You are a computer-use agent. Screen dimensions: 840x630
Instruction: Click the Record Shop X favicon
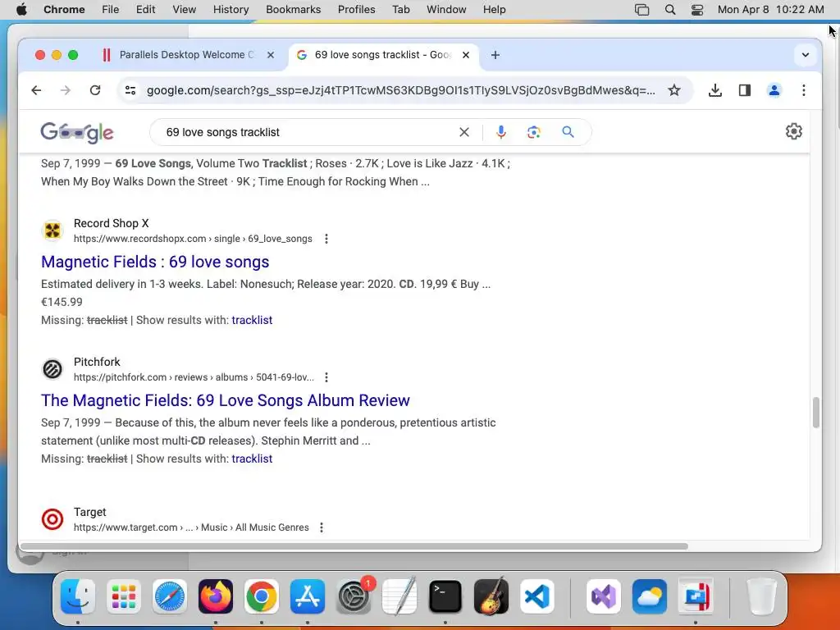(x=52, y=231)
